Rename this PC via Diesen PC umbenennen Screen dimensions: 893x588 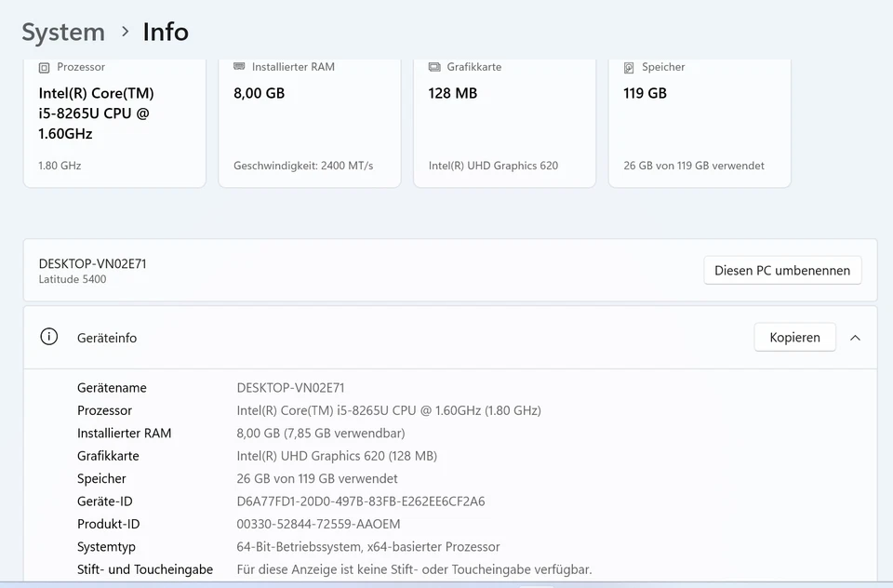click(782, 270)
